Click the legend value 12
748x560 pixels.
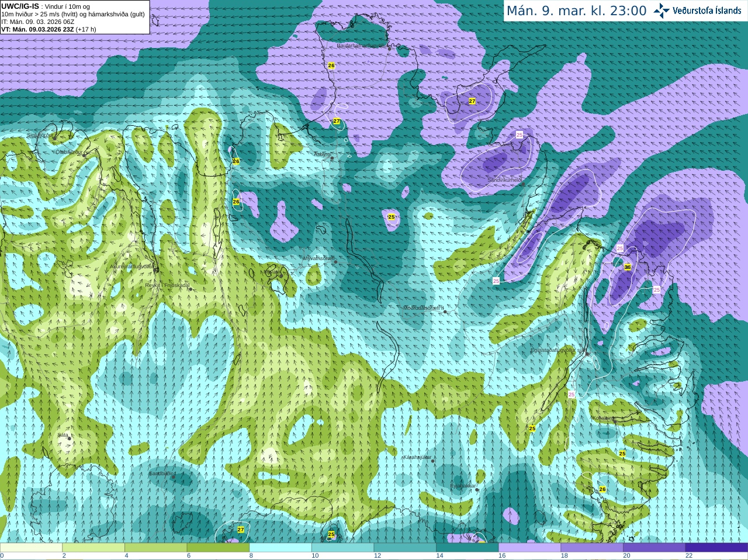click(377, 556)
